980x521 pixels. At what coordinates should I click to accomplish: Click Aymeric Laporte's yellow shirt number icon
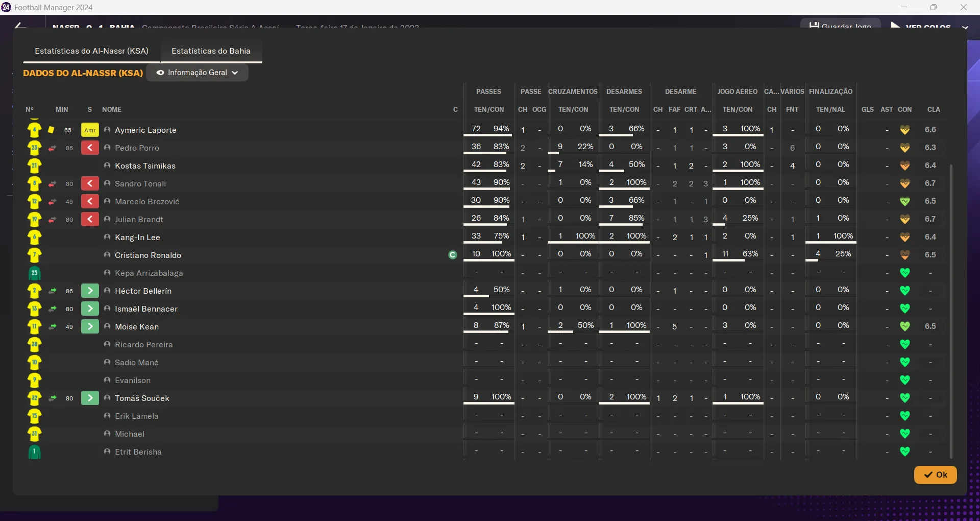coord(34,130)
